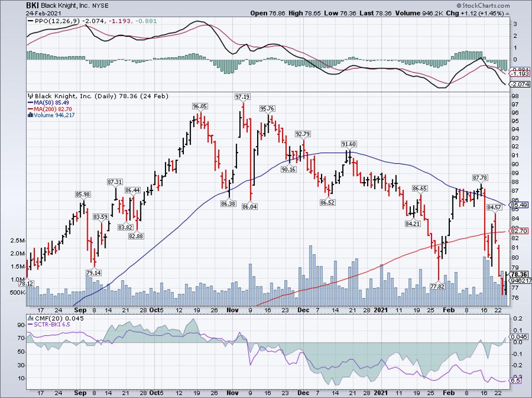The height and width of the screenshot is (398, 532).
Task: Click the 87.78 February high label
Action: click(480, 178)
